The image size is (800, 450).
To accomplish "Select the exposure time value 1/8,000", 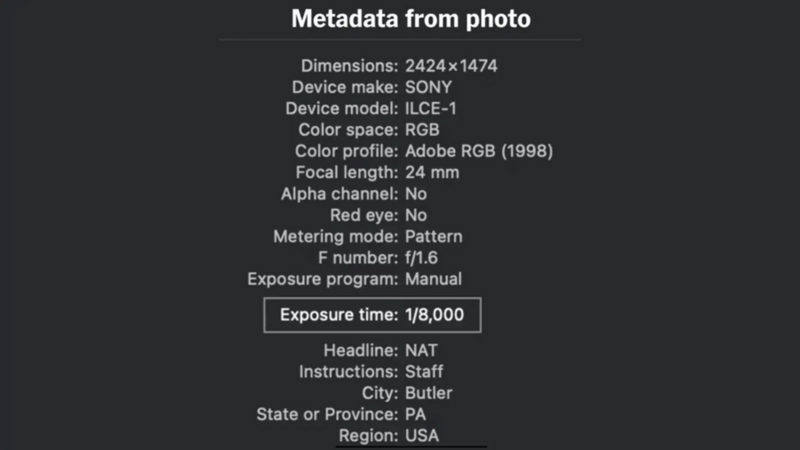I will (435, 315).
